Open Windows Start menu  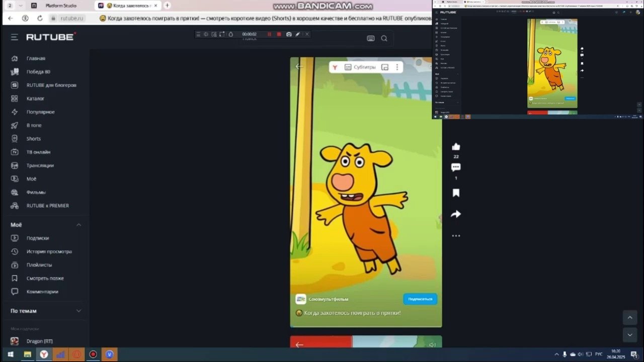[11, 354]
